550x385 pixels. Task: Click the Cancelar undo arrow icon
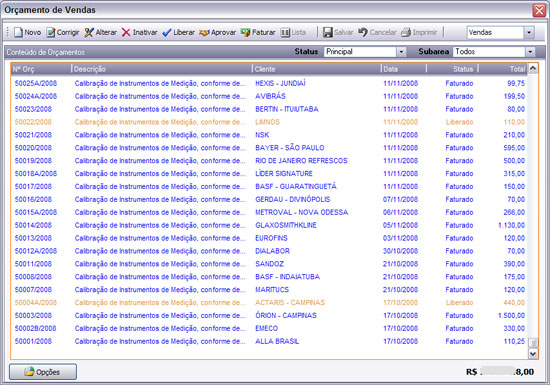[x=363, y=32]
